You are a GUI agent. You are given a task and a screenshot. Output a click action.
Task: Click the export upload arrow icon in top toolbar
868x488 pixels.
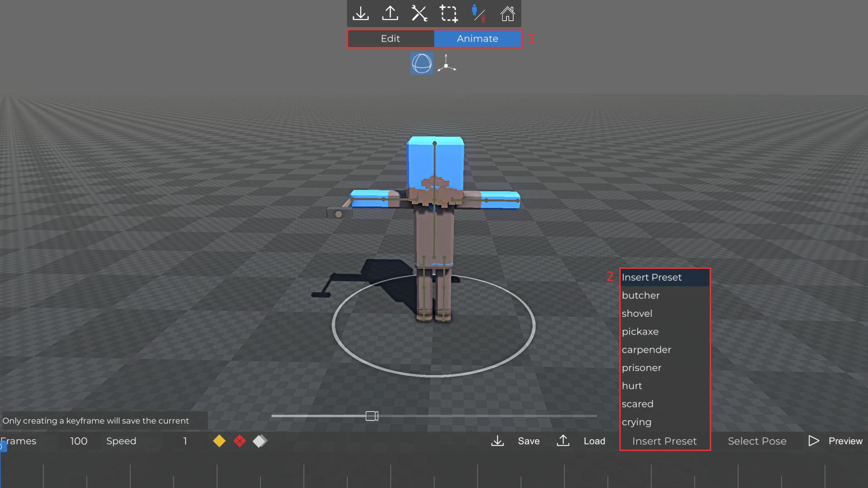[390, 14]
